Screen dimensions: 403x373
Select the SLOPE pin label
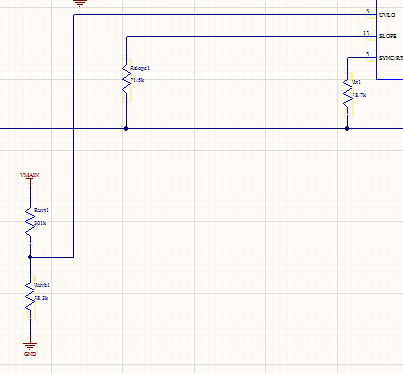tap(388, 36)
